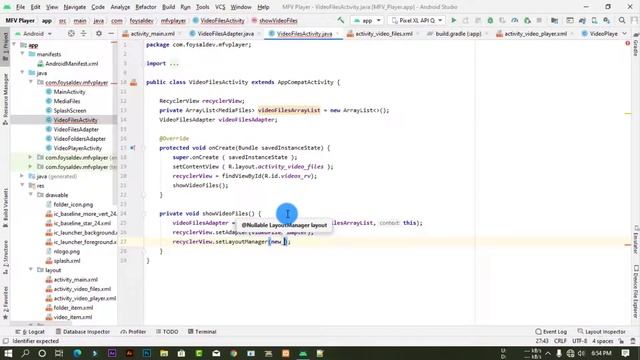
Task: Open the Terminal tool window
Action: 202,331
